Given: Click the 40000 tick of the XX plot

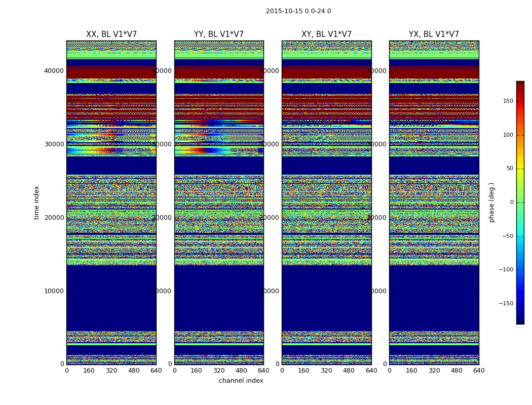Looking at the screenshot, I should 54,71.
